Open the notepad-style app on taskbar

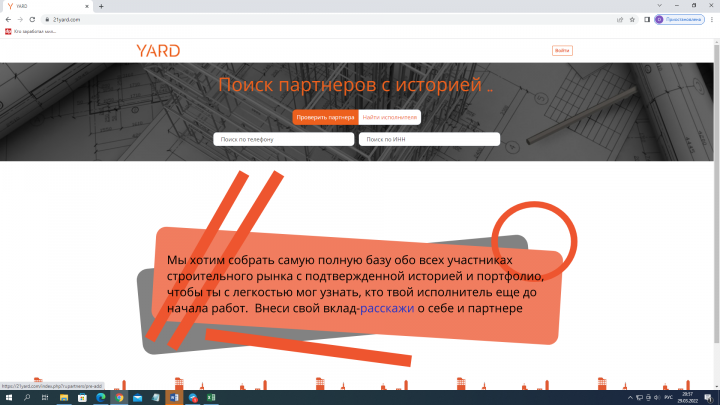[x=156, y=398]
